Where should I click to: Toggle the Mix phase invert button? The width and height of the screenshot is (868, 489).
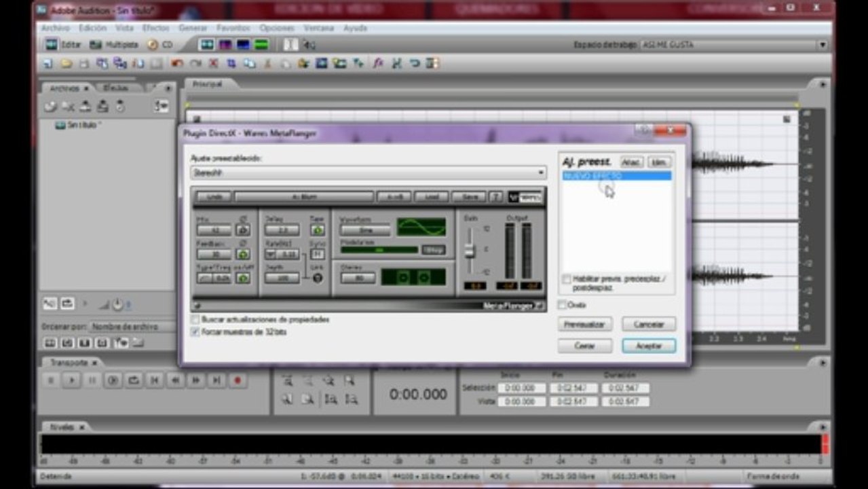pyautogui.click(x=243, y=230)
